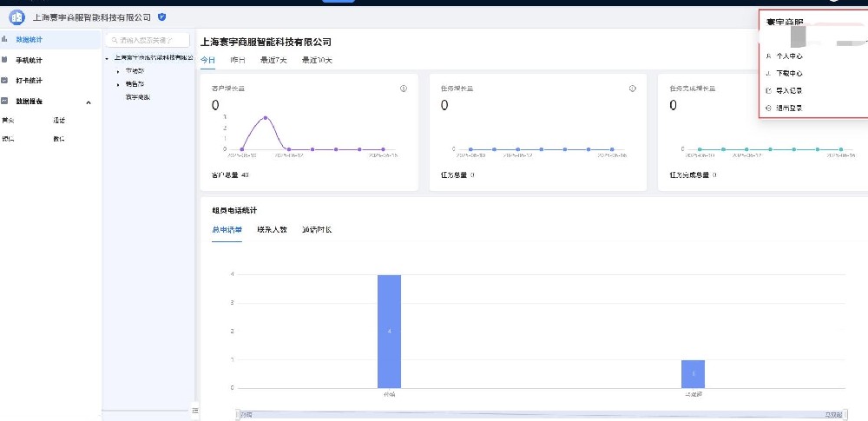The height and width of the screenshot is (421, 868).
Task: Select the 通话时长 chart tab
Action: (317, 229)
